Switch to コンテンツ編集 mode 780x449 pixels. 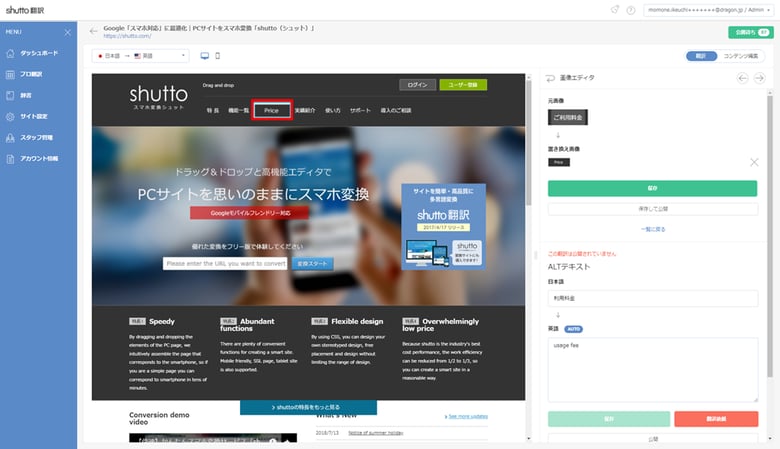point(740,56)
